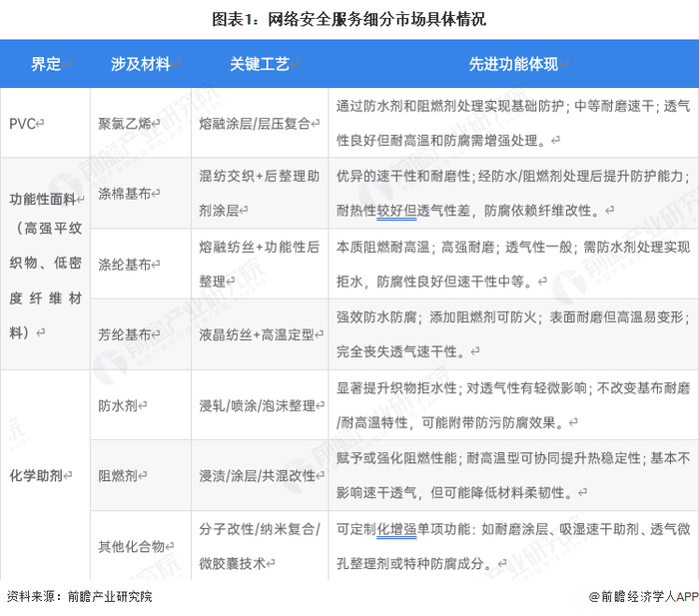
Task: Click the PVC cell
Action: tap(45, 123)
